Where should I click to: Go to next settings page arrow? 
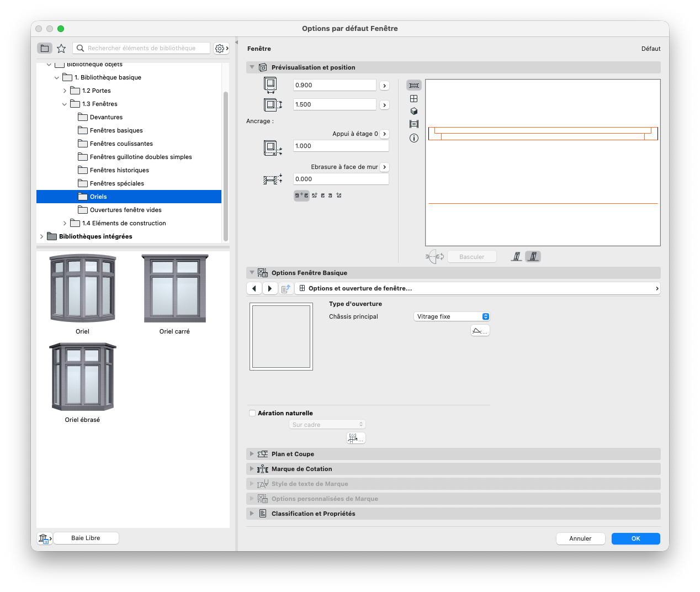(270, 288)
